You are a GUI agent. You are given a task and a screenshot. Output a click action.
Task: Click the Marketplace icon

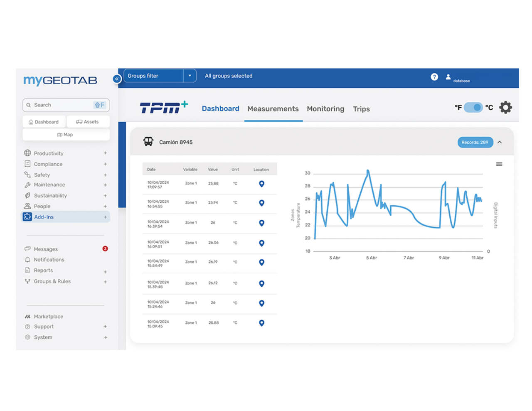pyautogui.click(x=27, y=317)
